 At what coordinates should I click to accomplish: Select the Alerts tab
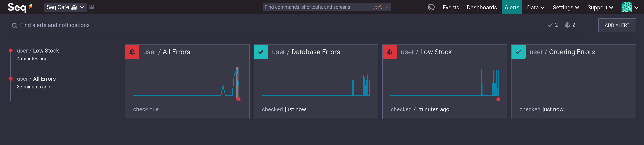[512, 7]
